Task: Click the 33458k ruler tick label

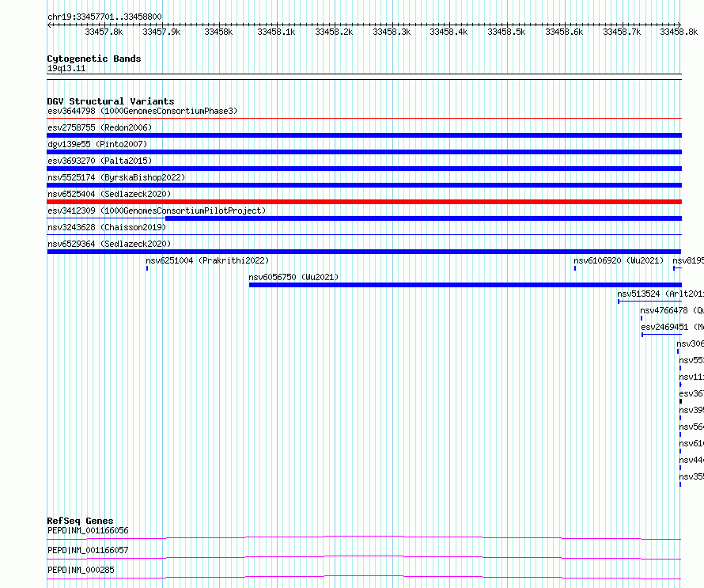Action: 218,32
